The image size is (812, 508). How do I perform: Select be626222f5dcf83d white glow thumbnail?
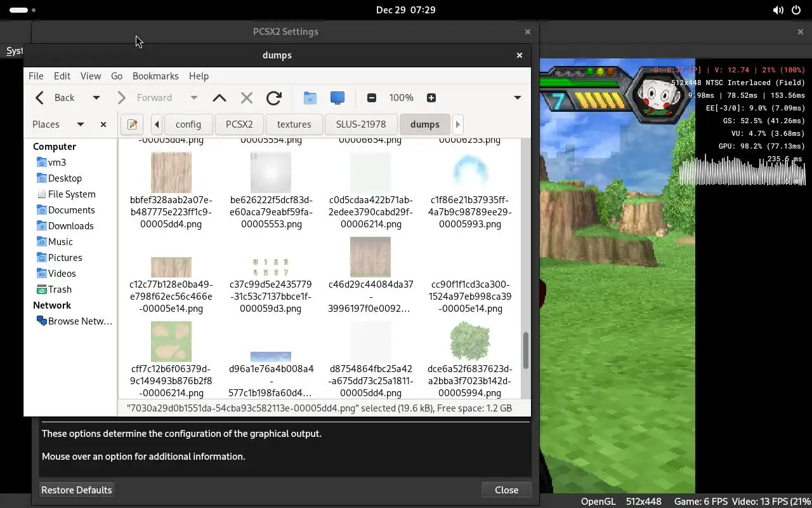[271, 172]
